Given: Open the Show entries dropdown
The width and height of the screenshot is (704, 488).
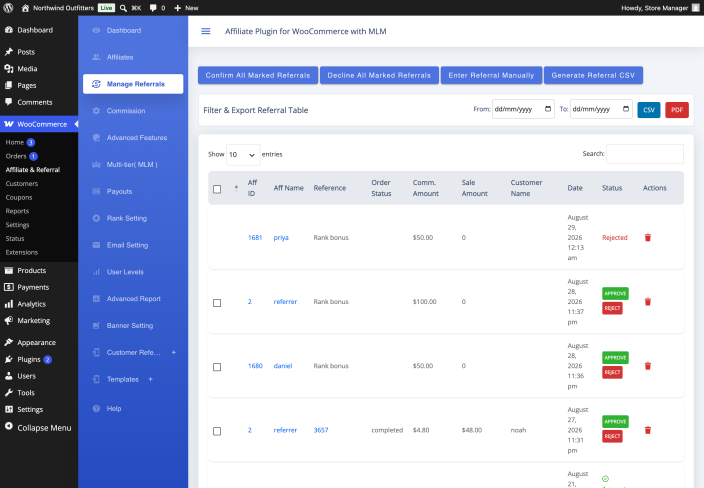Looking at the screenshot, I should [x=243, y=155].
